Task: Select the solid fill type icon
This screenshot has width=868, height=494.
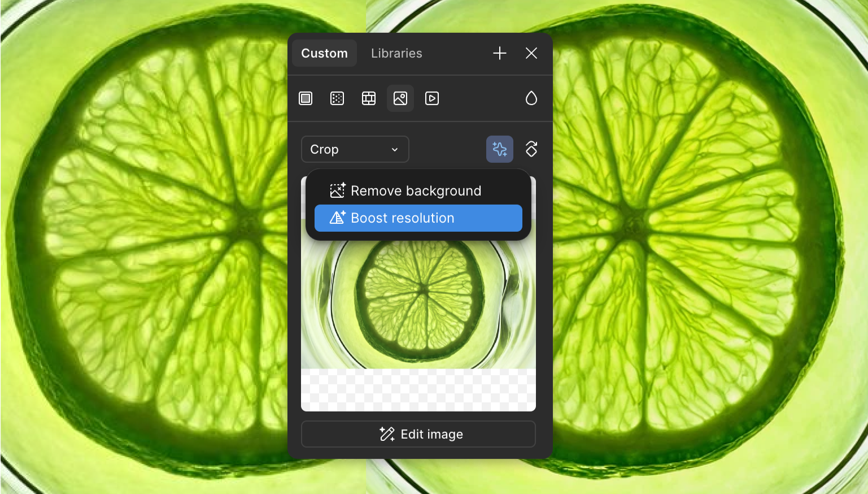Action: click(x=306, y=98)
